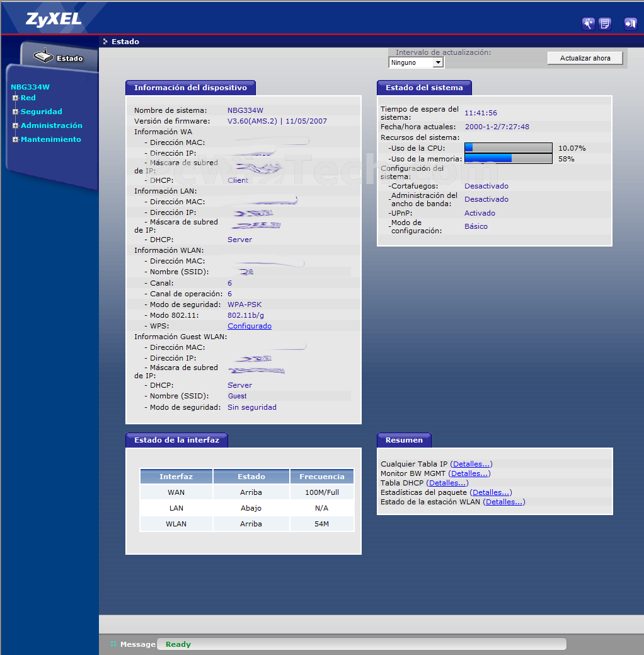Viewport: 644px width, 655px height.
Task: Click the 802.11b/g mode value
Action: click(x=246, y=315)
